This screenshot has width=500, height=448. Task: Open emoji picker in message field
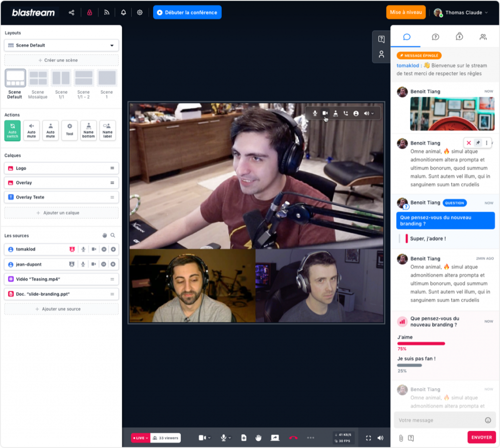click(x=488, y=420)
